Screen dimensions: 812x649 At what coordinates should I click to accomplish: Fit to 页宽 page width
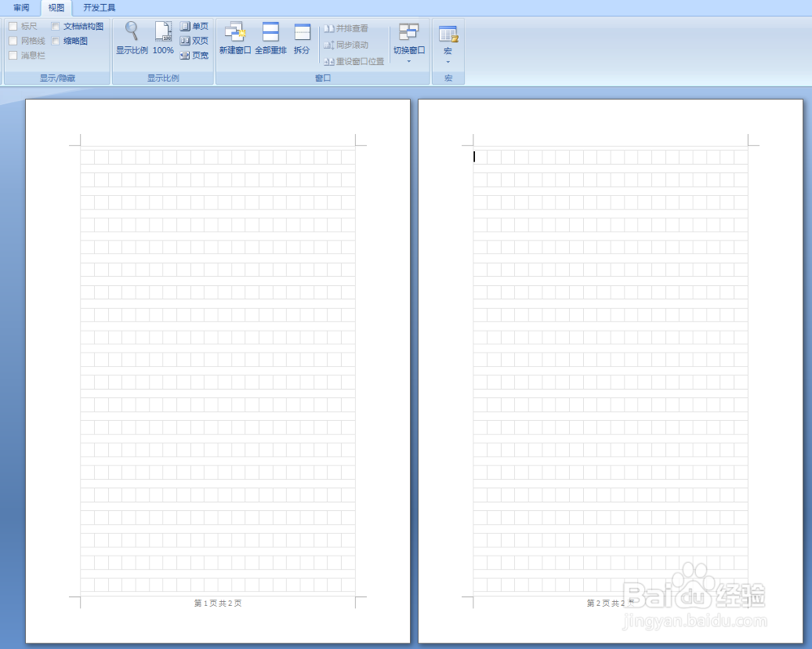pyautogui.click(x=194, y=55)
